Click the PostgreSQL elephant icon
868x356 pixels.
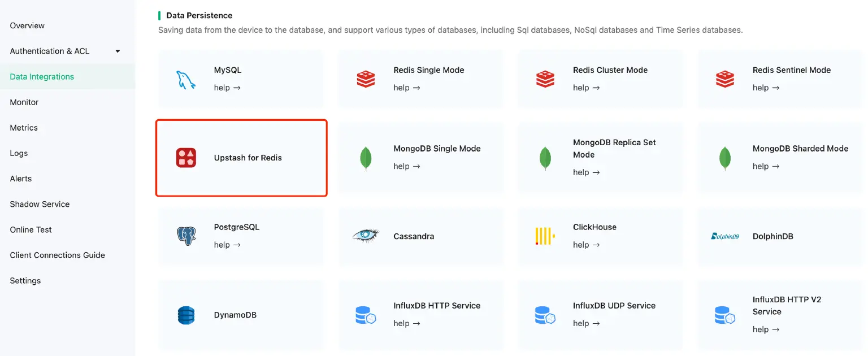[x=186, y=236]
